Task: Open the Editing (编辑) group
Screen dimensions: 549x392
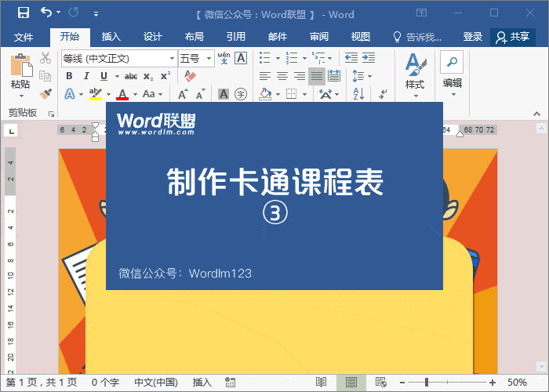Action: click(x=452, y=74)
